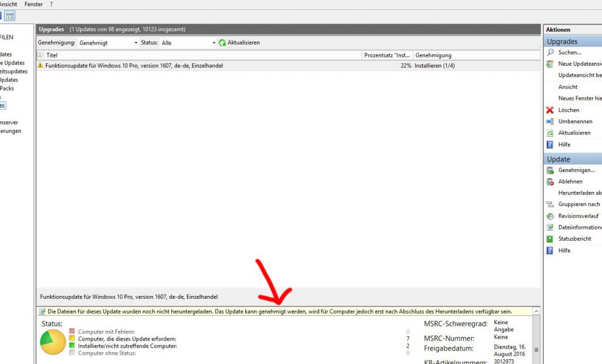Click the Status pie chart

pos(53,342)
